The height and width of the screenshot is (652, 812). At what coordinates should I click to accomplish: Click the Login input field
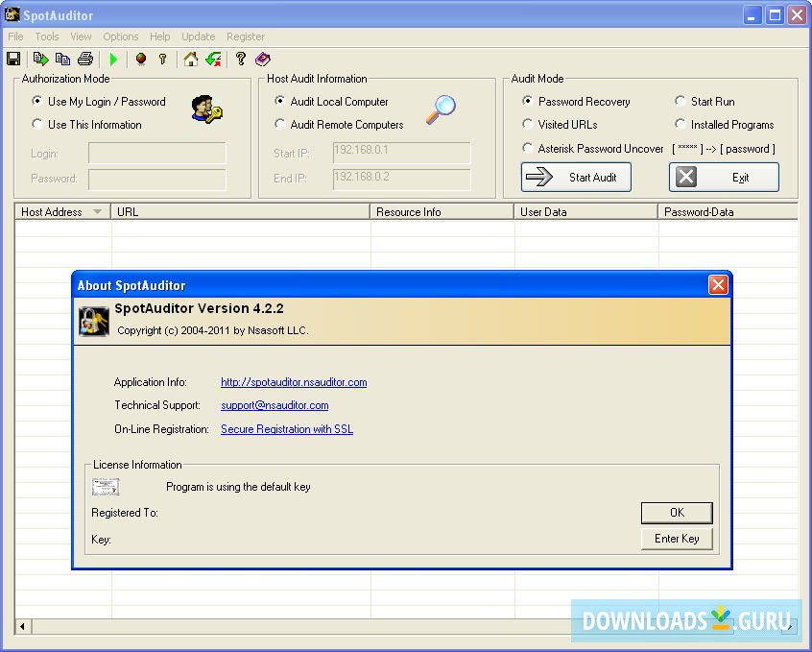click(x=156, y=154)
